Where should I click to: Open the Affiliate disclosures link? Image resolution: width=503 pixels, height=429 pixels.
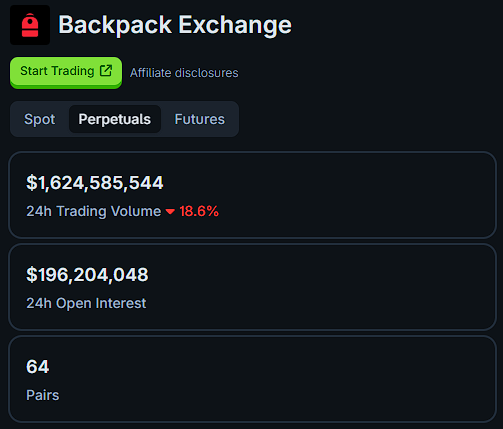point(184,73)
